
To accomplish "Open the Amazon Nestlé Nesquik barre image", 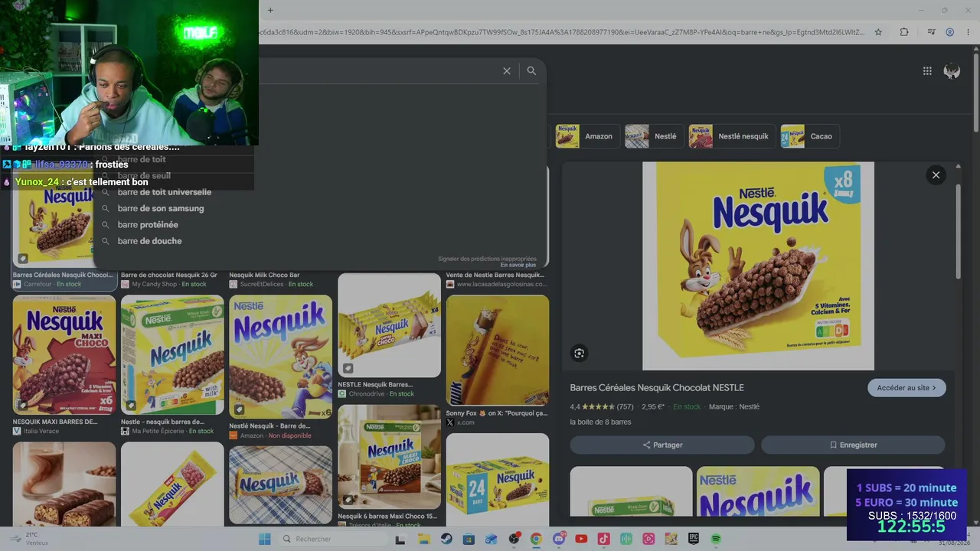I will [281, 357].
